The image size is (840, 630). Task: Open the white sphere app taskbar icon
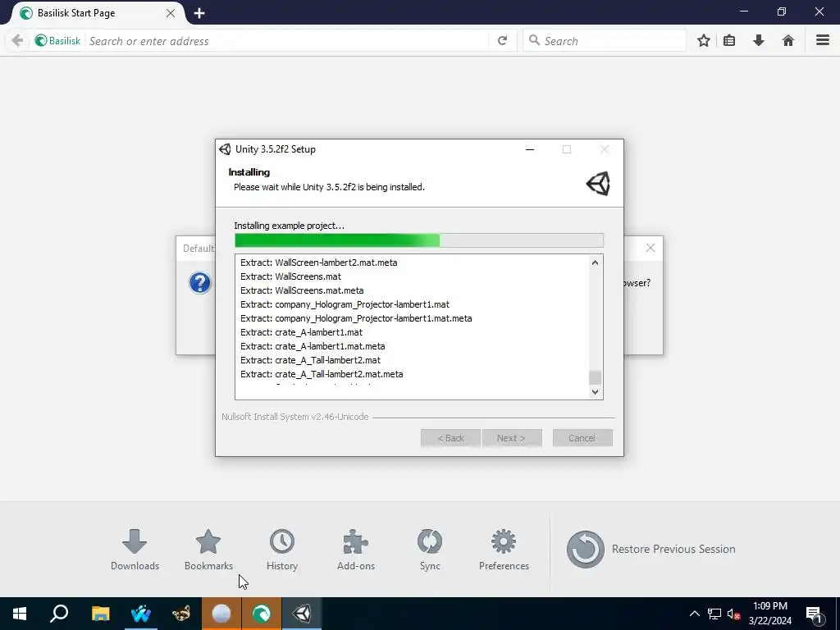[221, 614]
